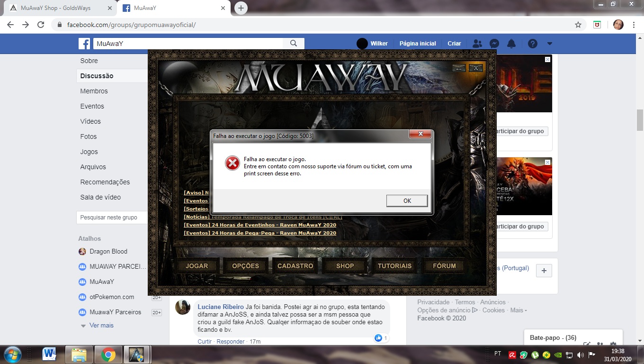Open Microsoft Word from the taskbar
Screen dimensions: 644x364
pos(49,354)
